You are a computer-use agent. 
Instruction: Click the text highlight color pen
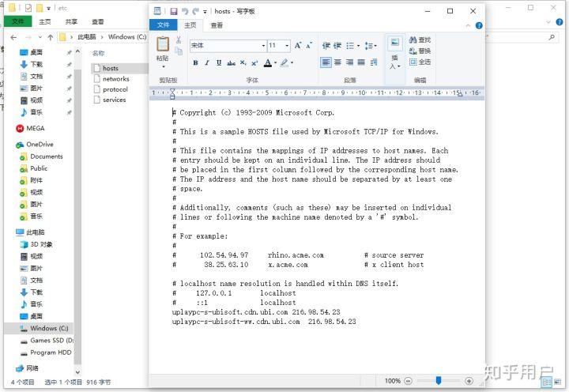pos(284,62)
